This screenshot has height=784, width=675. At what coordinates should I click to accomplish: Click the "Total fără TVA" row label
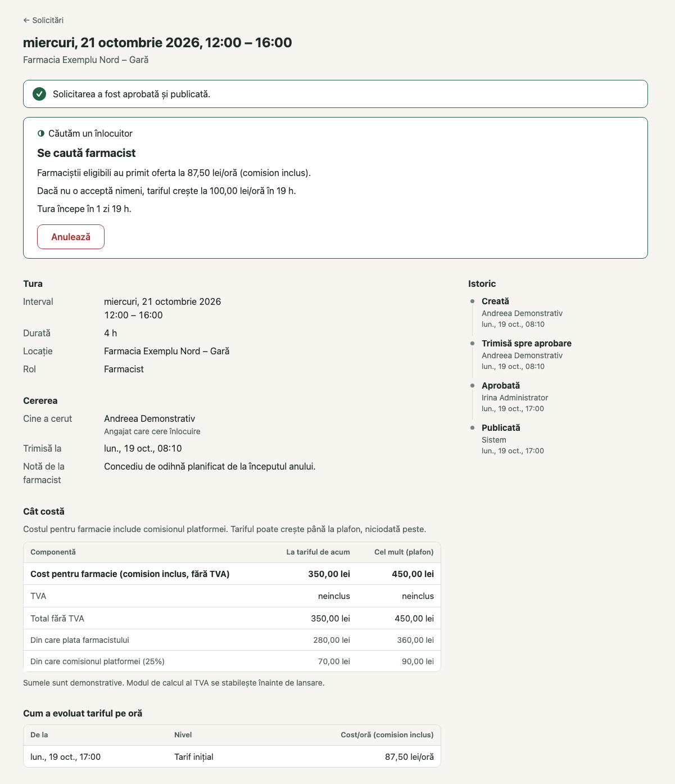click(x=57, y=619)
